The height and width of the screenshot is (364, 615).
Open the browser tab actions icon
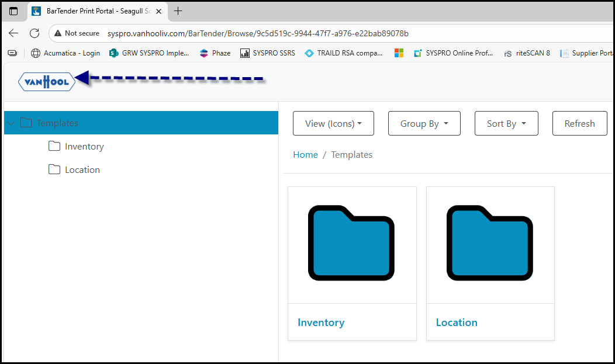pos(13,11)
